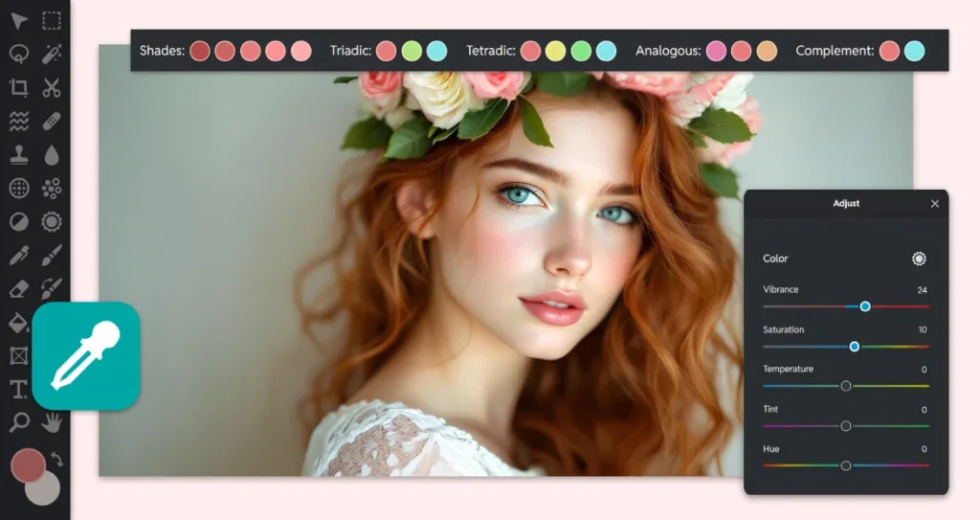Click the "Analogous:" label

pyautogui.click(x=668, y=51)
